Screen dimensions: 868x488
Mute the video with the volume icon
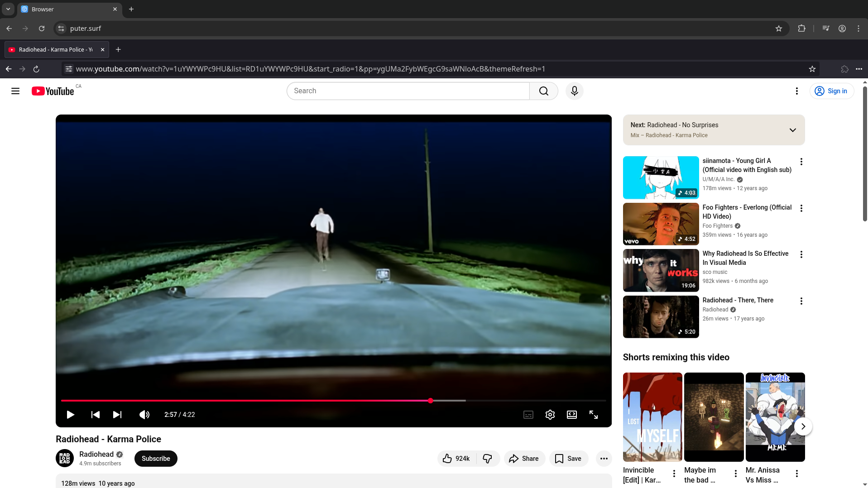144,415
